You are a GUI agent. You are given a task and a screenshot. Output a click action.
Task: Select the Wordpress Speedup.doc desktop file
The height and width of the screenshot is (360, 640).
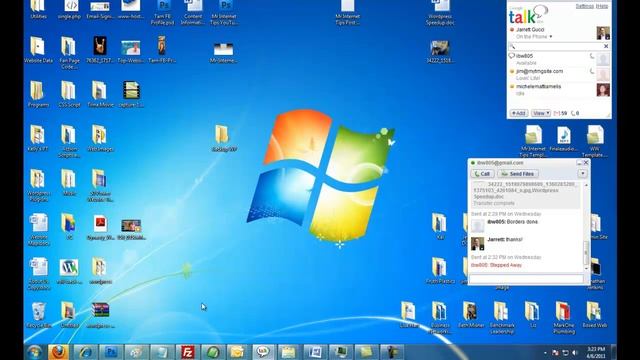pos(440,12)
